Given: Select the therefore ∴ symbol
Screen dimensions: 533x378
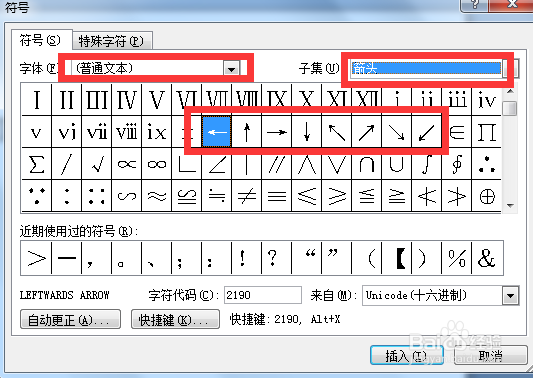Looking at the screenshot, I should click(486, 164).
